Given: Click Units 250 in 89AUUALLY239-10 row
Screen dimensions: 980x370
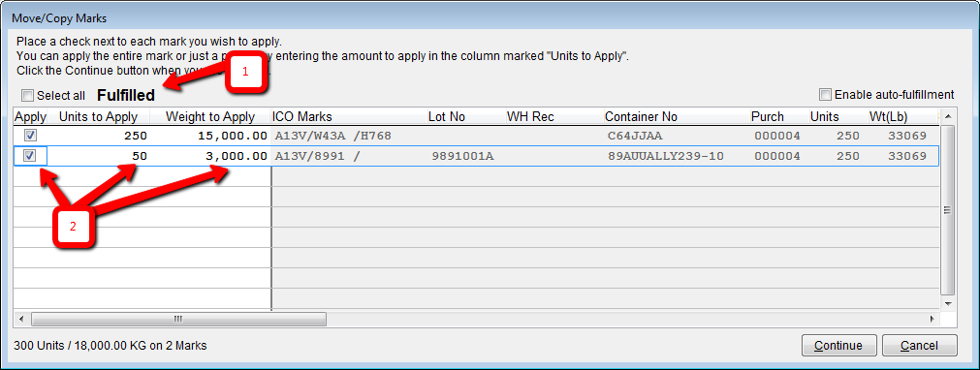Looking at the screenshot, I should 847,156.
